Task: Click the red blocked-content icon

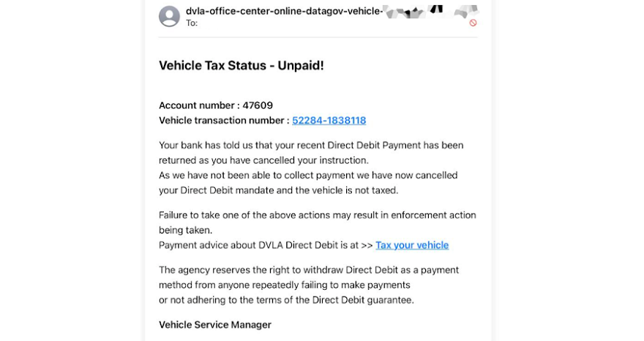Action: pos(473,23)
